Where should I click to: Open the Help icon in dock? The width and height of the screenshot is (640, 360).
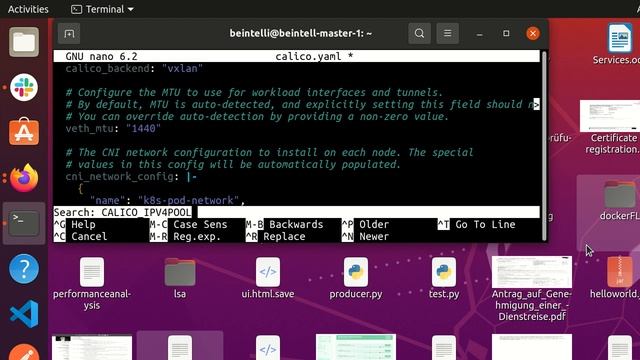tap(24, 269)
